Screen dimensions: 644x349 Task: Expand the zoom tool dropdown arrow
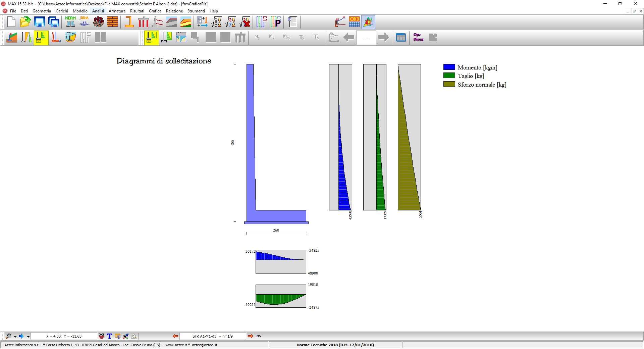coord(15,337)
